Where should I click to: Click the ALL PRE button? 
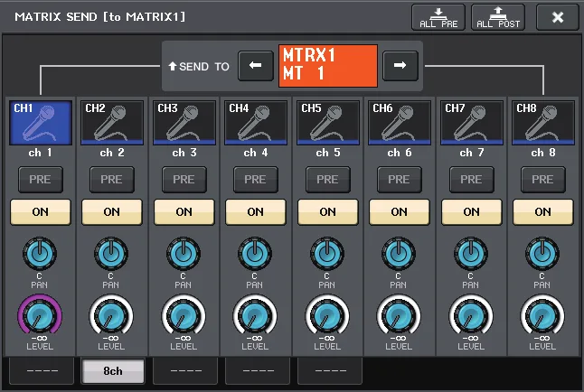pyautogui.click(x=438, y=17)
